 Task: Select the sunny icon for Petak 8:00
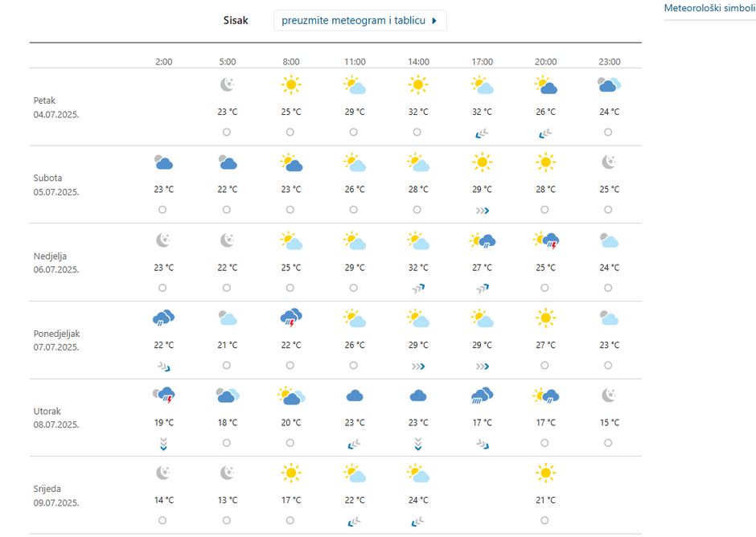(x=290, y=84)
